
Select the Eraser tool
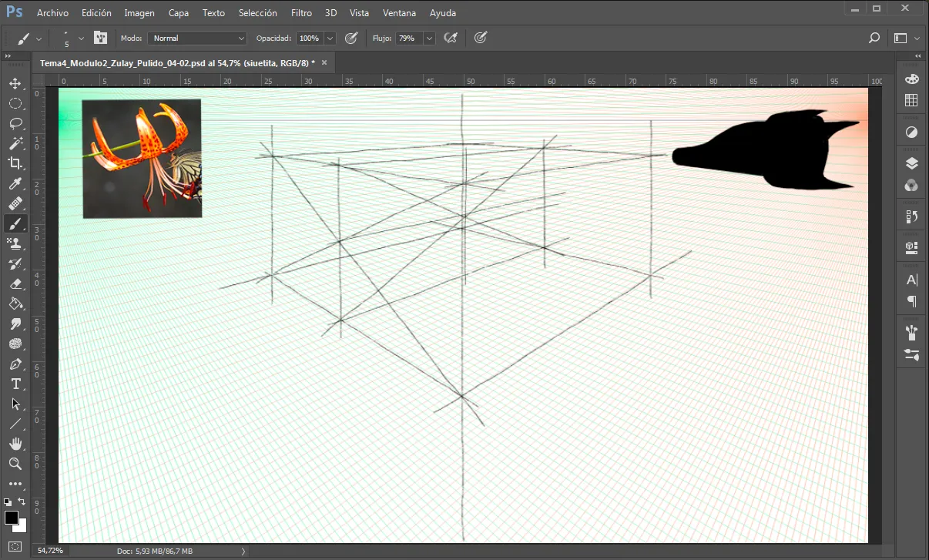click(x=15, y=283)
